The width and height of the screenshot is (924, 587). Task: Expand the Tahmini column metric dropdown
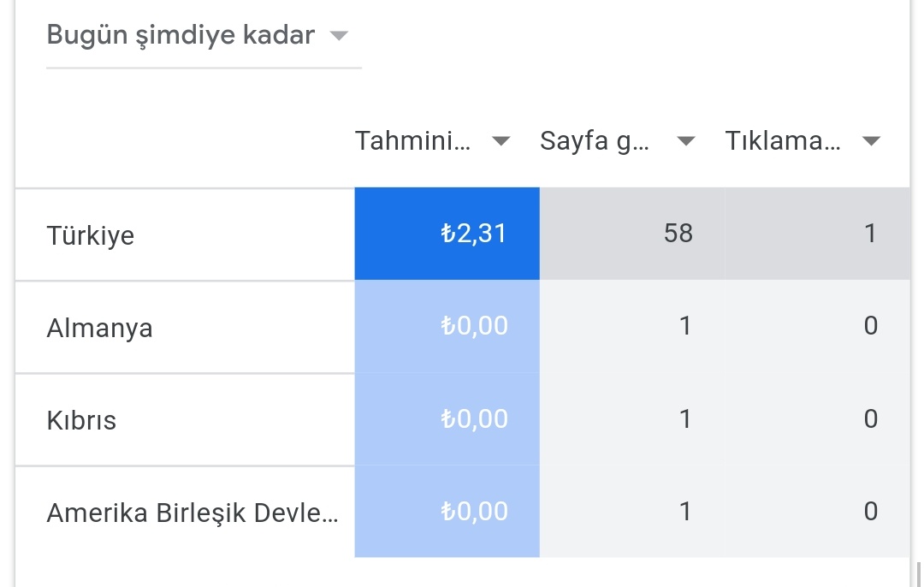[x=500, y=141]
